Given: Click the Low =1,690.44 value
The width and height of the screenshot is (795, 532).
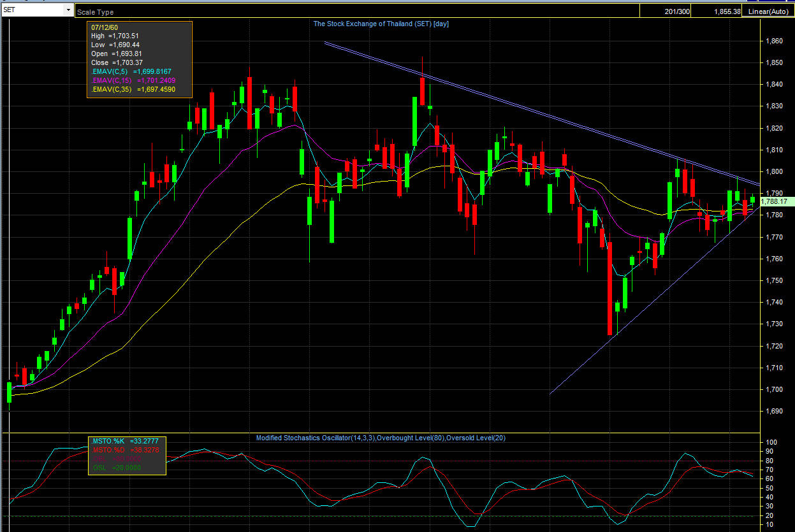Looking at the screenshot, I should coord(115,45).
